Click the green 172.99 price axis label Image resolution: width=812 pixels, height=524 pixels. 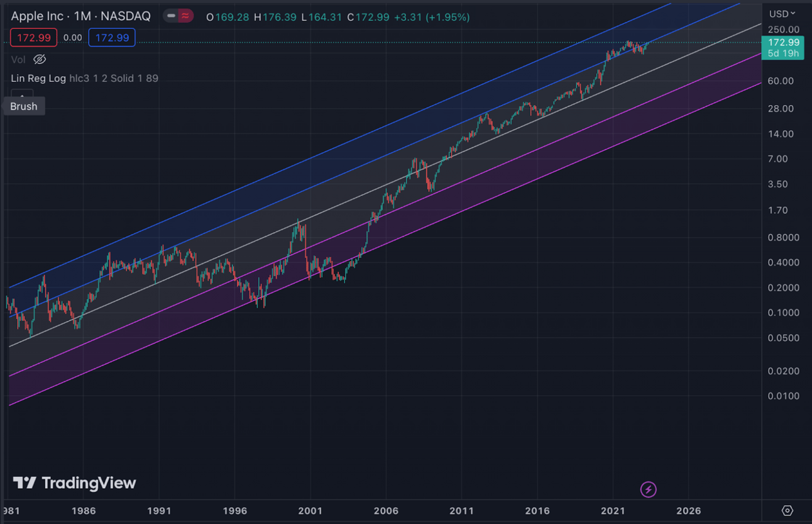coord(784,42)
